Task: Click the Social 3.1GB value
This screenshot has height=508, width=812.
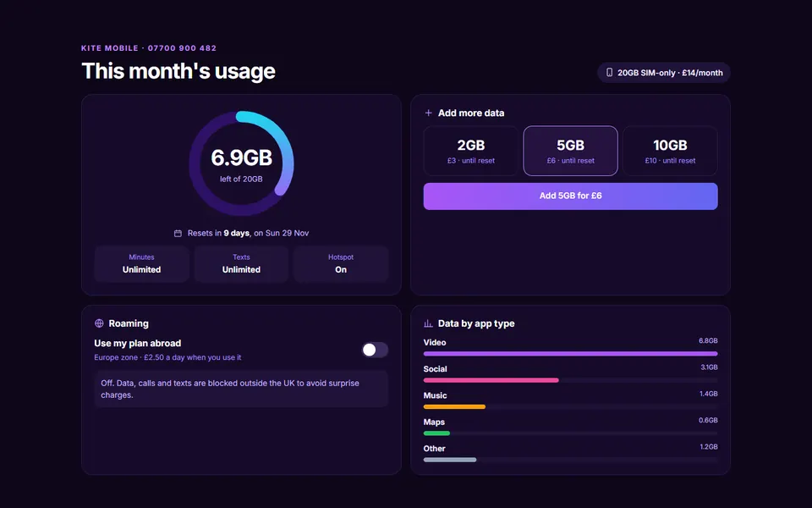Action: coord(709,367)
